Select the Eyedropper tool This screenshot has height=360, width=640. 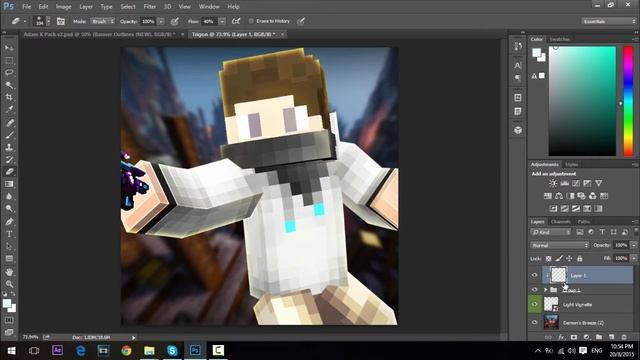(9, 109)
